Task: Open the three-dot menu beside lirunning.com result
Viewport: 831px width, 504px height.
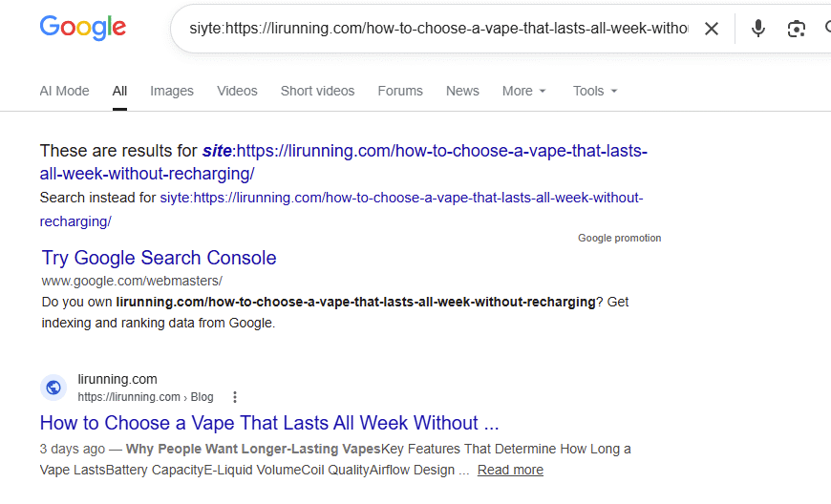Action: pyautogui.click(x=235, y=397)
